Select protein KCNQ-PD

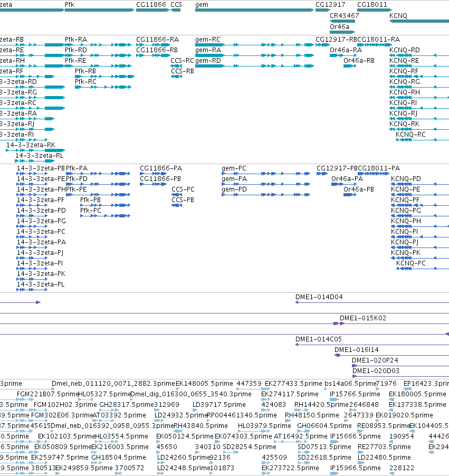[406, 179]
